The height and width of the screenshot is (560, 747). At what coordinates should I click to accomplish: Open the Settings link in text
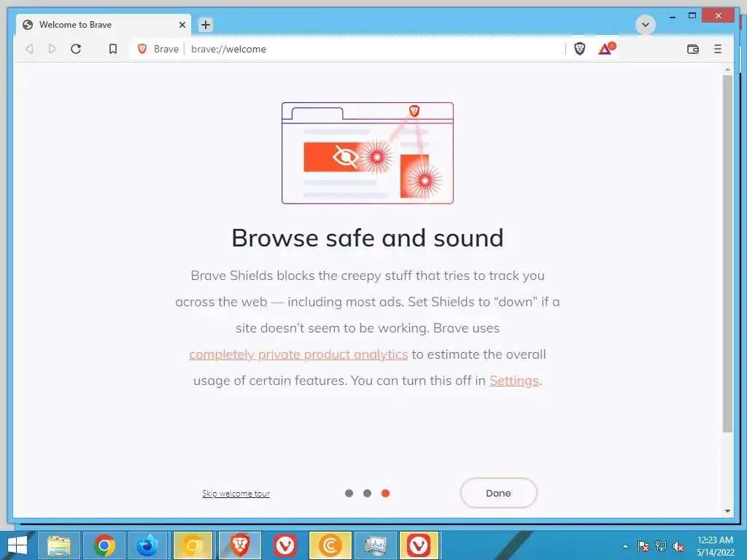point(514,381)
